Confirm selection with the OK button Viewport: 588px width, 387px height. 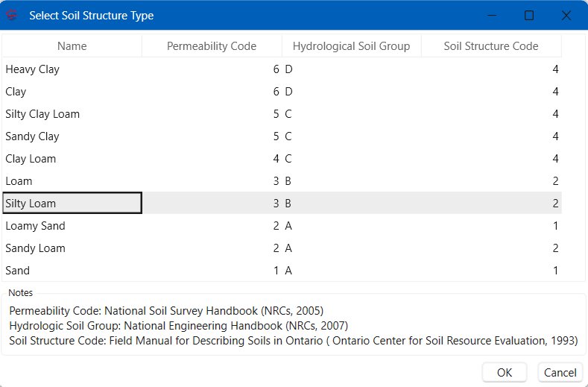pyautogui.click(x=505, y=372)
